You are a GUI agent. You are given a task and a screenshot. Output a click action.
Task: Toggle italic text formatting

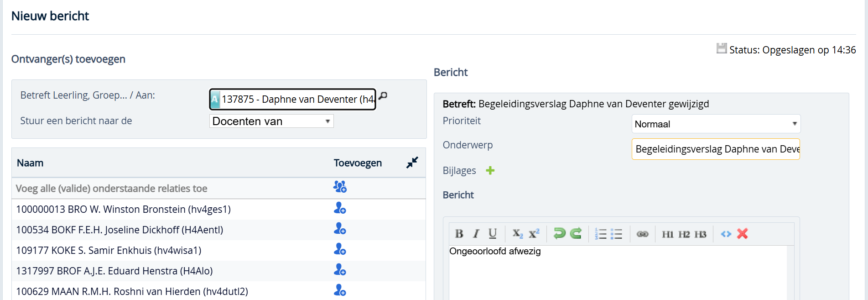476,234
